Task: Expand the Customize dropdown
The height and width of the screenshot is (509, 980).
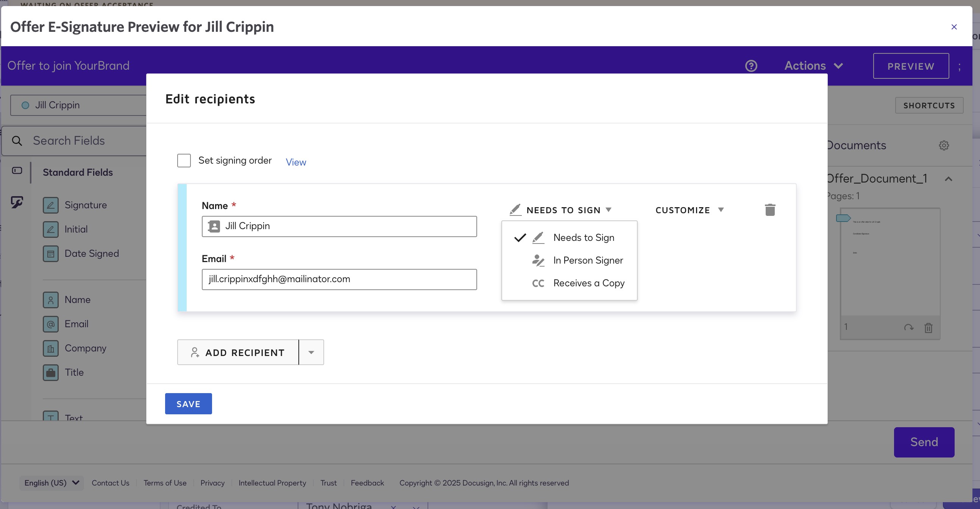Action: pos(689,210)
